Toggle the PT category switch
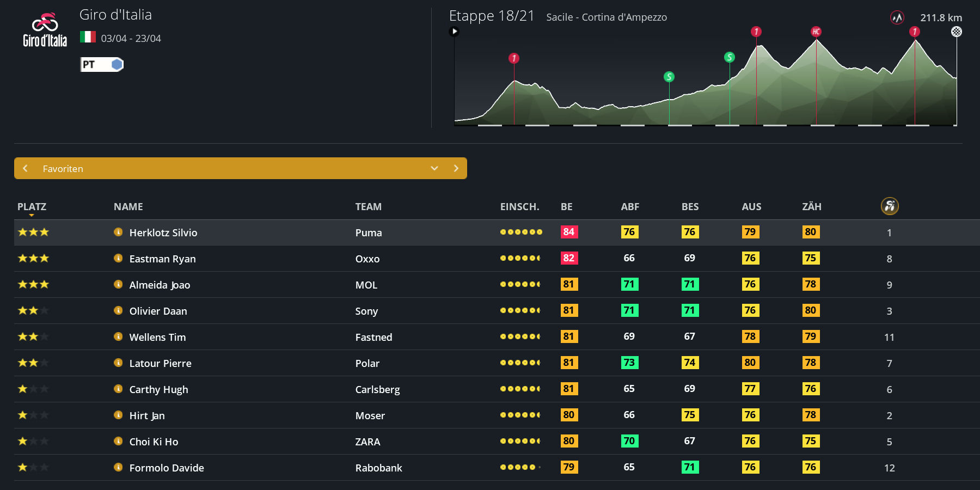This screenshot has width=980, height=490. [x=102, y=65]
